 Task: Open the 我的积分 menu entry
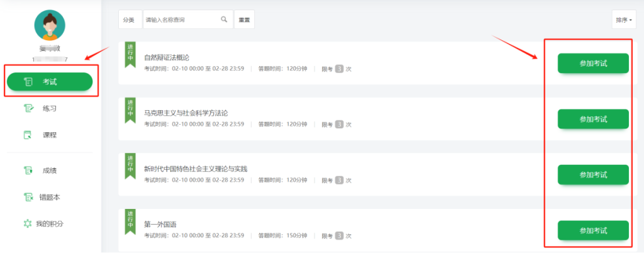point(50,223)
